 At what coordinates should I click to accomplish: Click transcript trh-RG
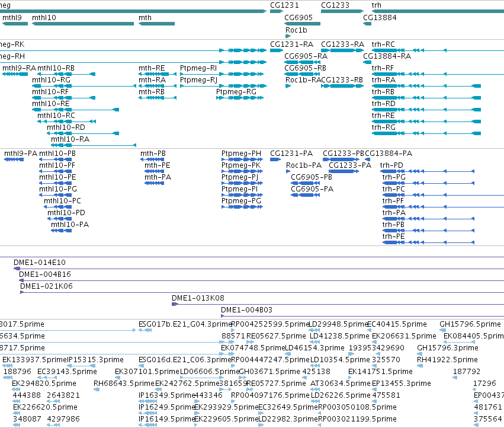click(383, 127)
